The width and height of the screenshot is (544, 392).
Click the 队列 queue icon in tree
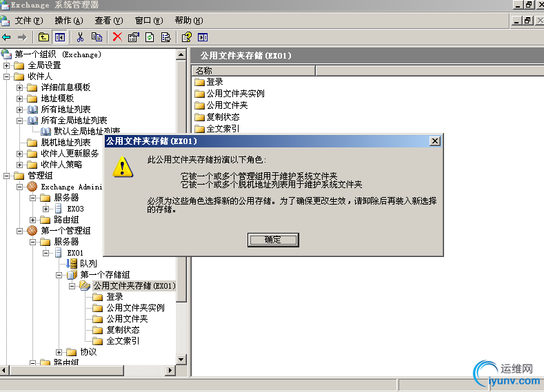[x=72, y=263]
